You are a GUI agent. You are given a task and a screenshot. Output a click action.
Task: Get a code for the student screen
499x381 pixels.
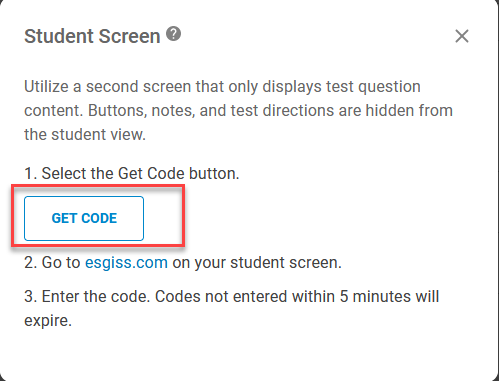(x=84, y=218)
